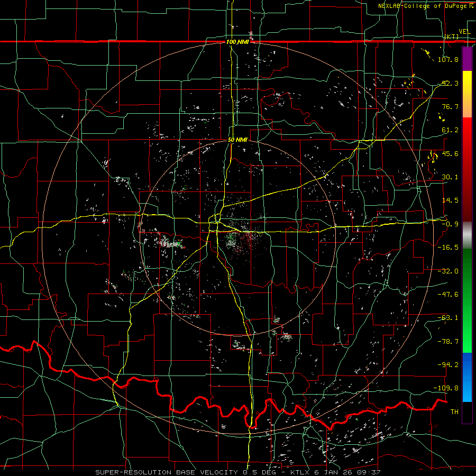
Task: Select the 14.5 velocity scale value
Action: 450,200
